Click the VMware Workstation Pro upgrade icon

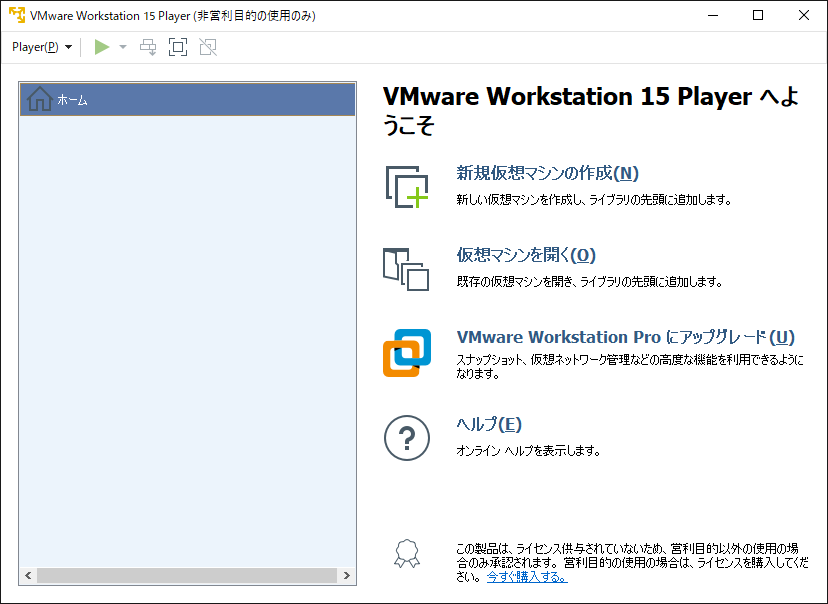406,352
